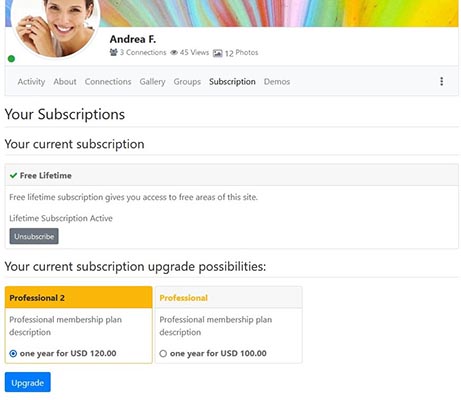Image resolution: width=461 pixels, height=400 pixels.
Task: Click the Professional 2 plan header
Action: [79, 297]
